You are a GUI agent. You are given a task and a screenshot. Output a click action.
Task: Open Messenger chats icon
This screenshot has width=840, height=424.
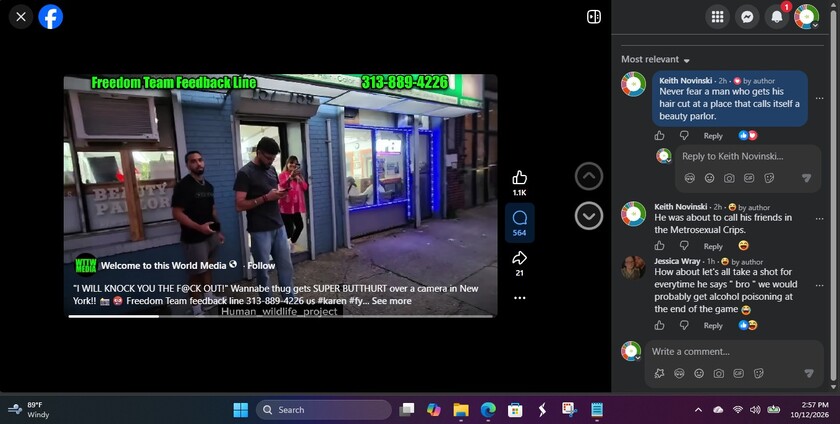click(747, 17)
